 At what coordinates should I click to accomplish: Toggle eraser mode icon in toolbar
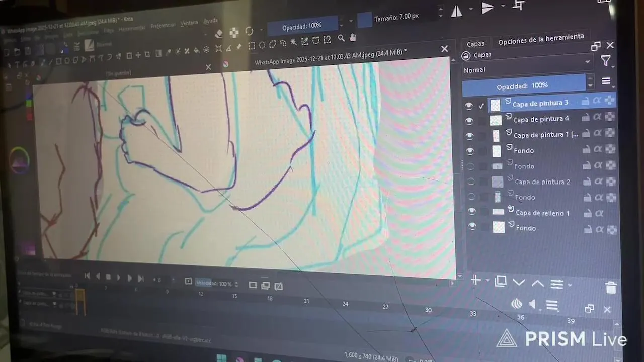(218, 34)
